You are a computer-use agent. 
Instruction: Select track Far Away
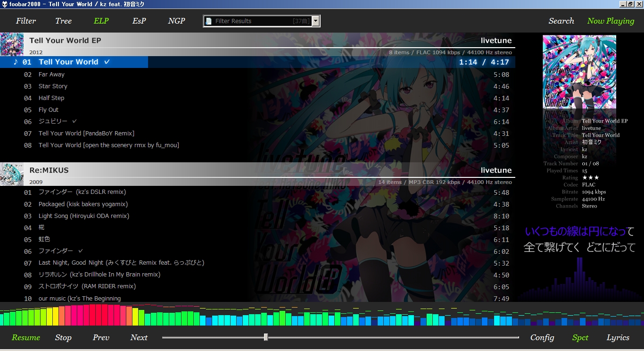[x=257, y=74]
